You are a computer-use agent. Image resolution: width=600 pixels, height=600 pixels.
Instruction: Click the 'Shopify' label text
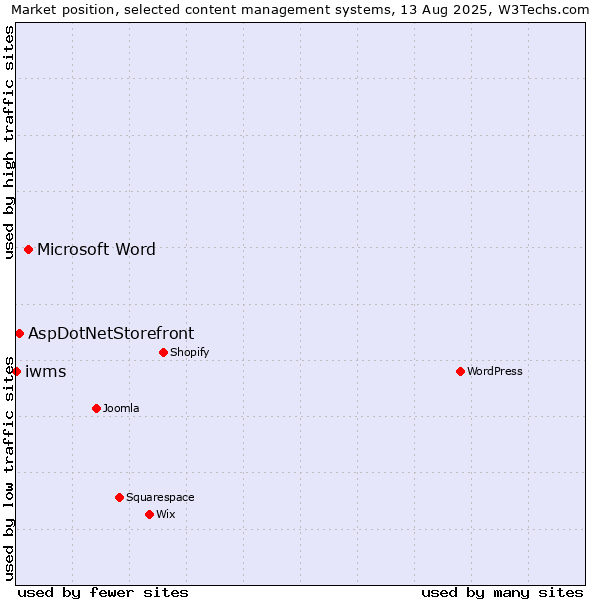[190, 352]
